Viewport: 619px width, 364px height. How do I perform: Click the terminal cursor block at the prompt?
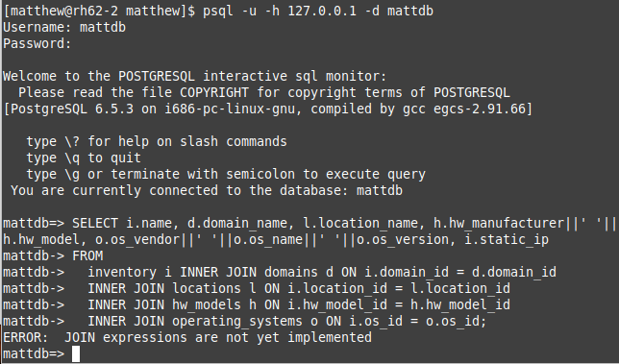point(76,353)
